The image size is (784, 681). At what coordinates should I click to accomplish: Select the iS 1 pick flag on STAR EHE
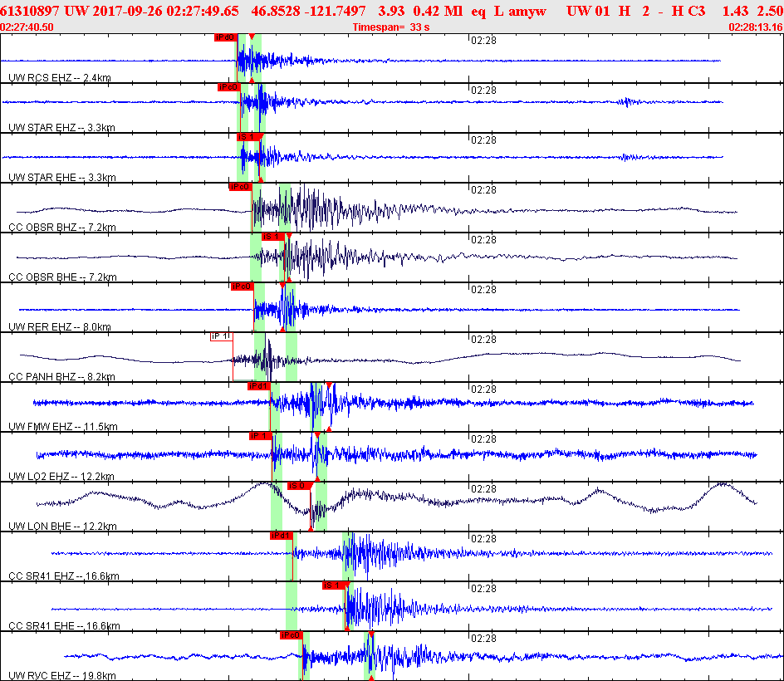click(x=248, y=137)
